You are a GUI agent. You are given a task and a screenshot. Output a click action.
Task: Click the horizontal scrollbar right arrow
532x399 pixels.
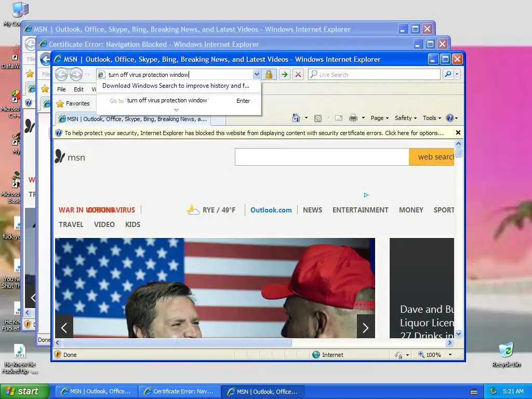[x=450, y=343]
